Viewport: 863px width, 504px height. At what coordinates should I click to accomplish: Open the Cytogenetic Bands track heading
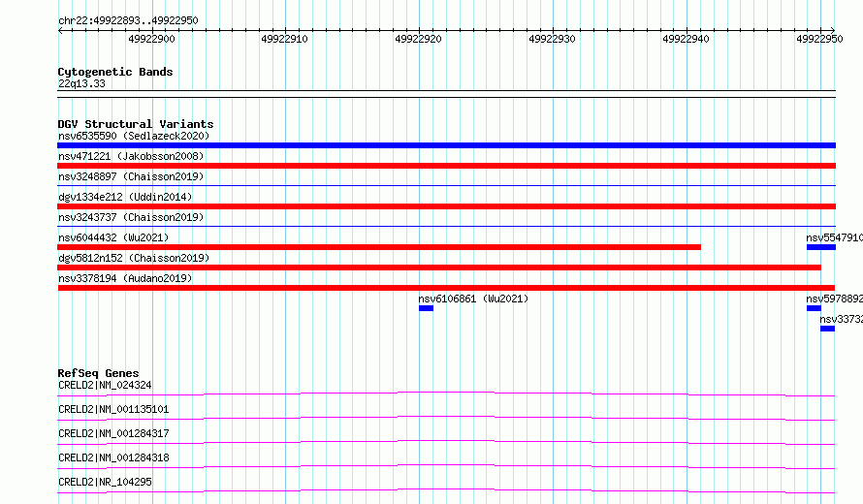[115, 72]
